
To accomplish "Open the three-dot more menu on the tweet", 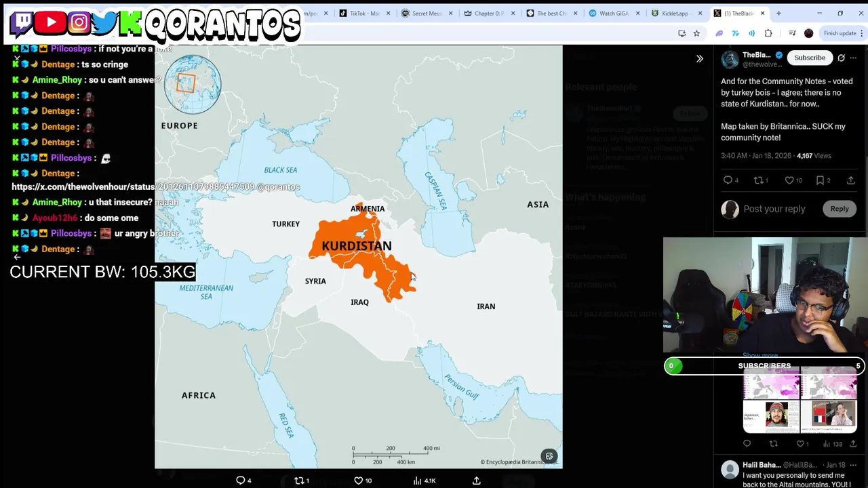I will click(x=853, y=58).
